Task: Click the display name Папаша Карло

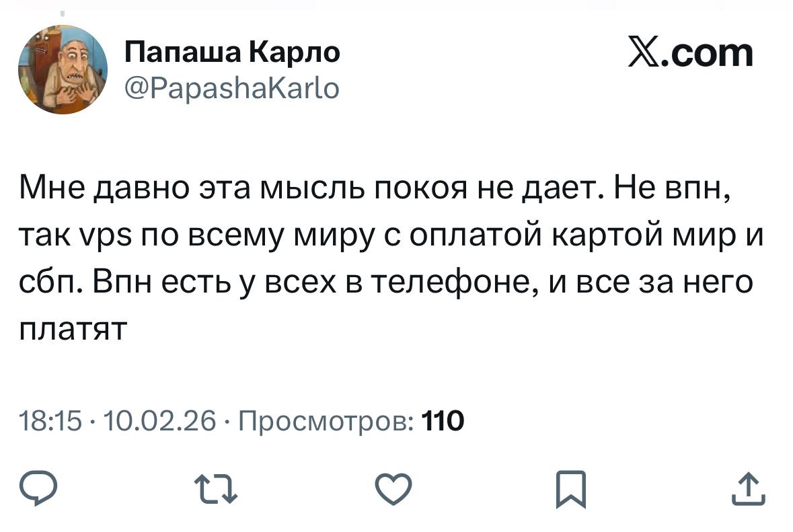Action: [x=232, y=52]
